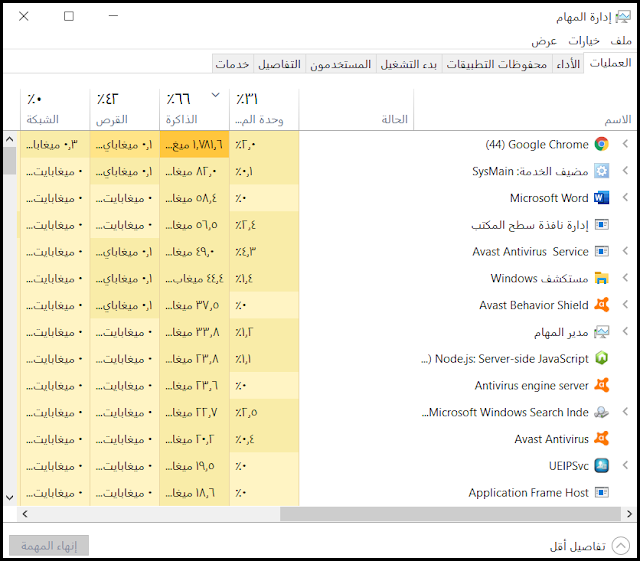Click the Avast Behavior Shield icon
640x561 pixels.
[x=601, y=305]
